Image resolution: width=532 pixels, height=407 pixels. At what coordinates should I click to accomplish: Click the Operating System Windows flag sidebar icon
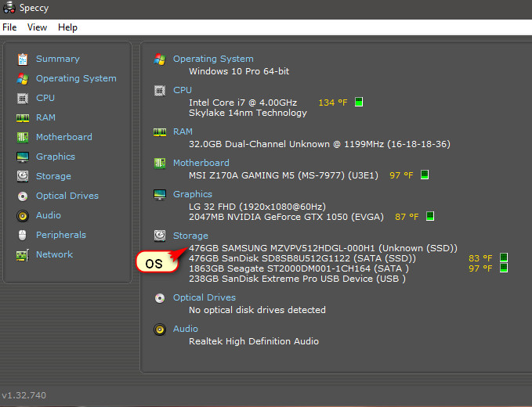pyautogui.click(x=23, y=79)
